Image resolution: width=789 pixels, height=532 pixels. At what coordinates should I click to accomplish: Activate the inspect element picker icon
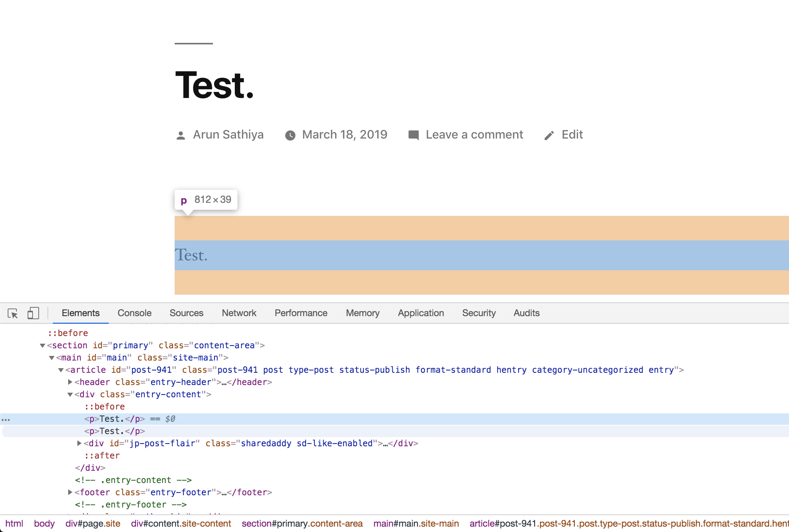click(x=13, y=313)
